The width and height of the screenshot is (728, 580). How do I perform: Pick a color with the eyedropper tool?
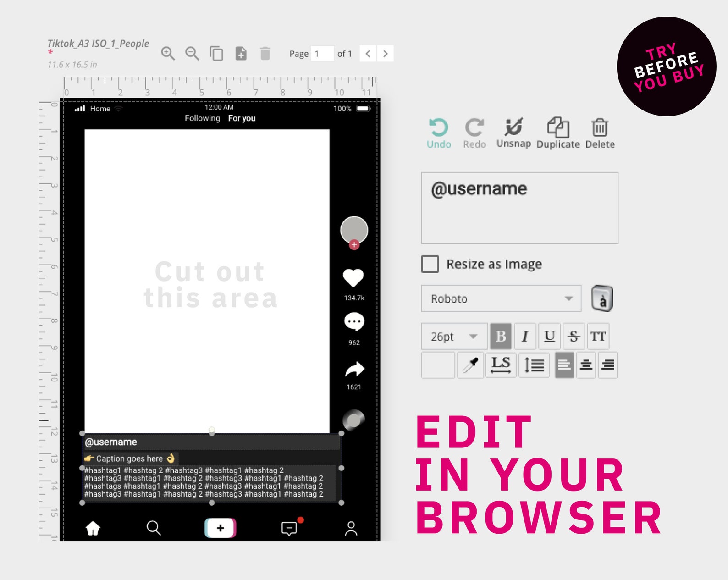point(470,365)
